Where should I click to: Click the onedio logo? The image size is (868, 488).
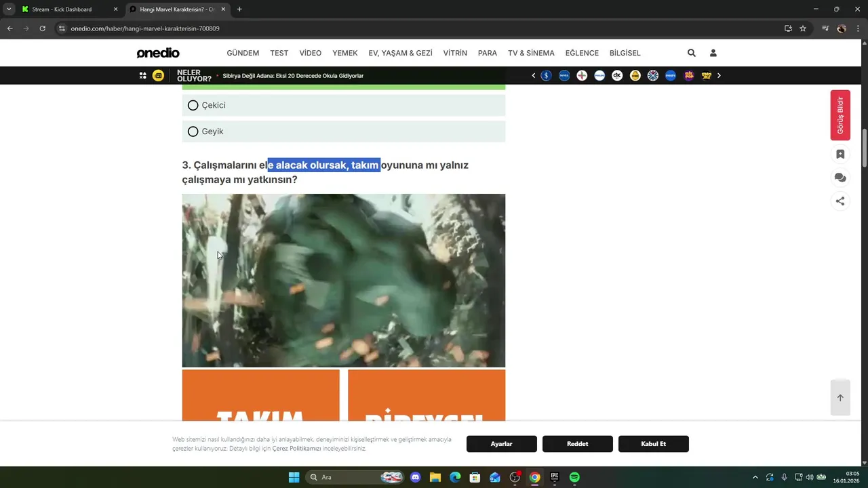pos(158,53)
